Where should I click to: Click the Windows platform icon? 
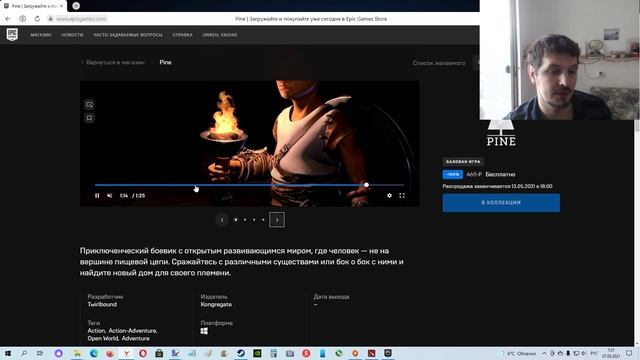pos(204,331)
